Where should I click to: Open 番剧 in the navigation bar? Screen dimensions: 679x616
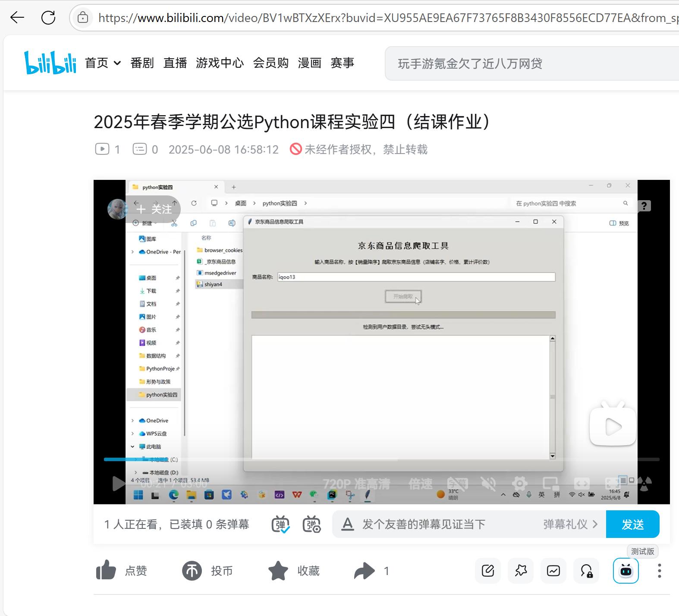click(142, 63)
